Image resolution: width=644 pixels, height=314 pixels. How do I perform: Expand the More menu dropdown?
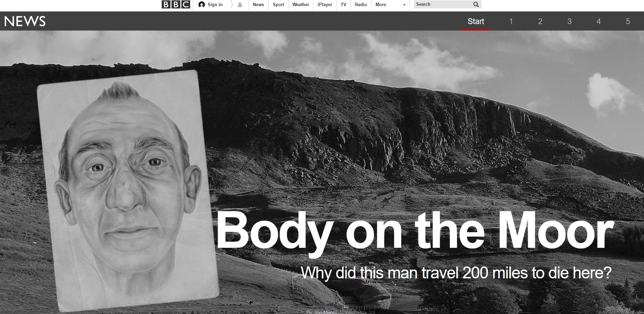tap(390, 5)
